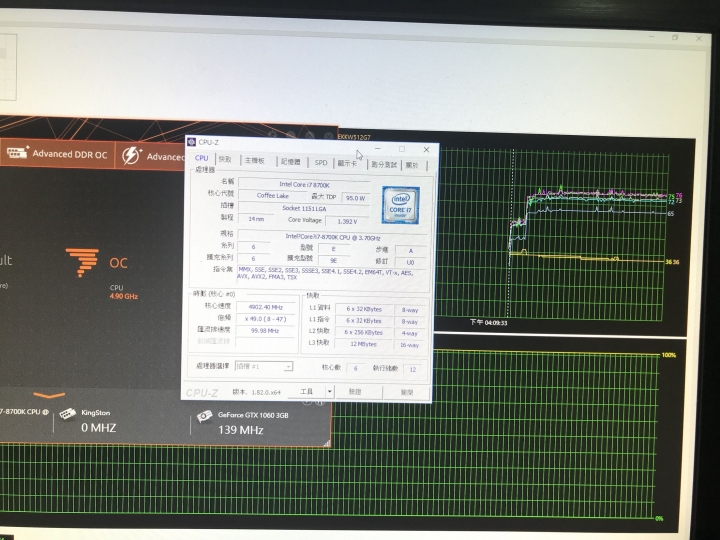
Task: Click the '99.98 MHz' bus speed value
Action: 265,330
